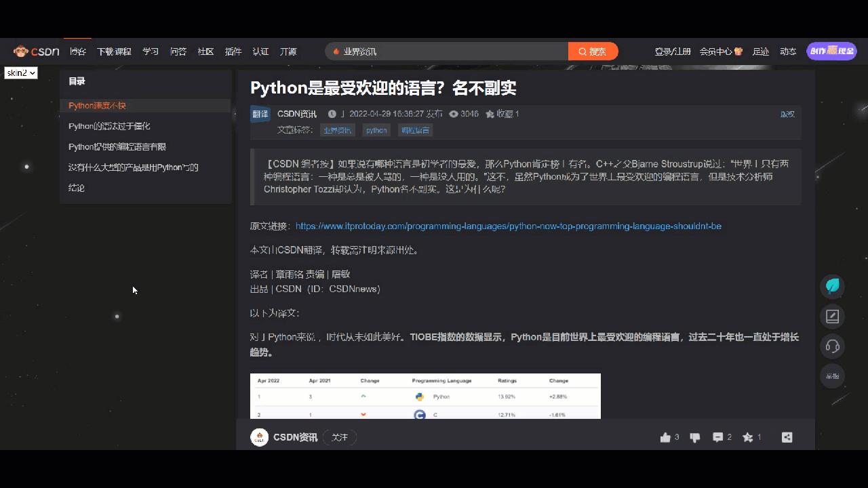Click the CSDN monkey logo
The image size is (868, 488).
[37, 52]
